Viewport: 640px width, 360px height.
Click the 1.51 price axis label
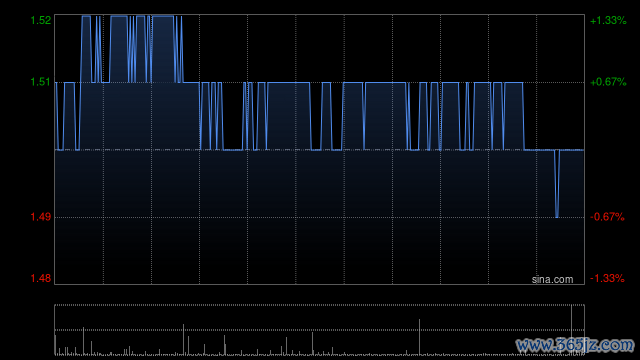click(x=41, y=82)
